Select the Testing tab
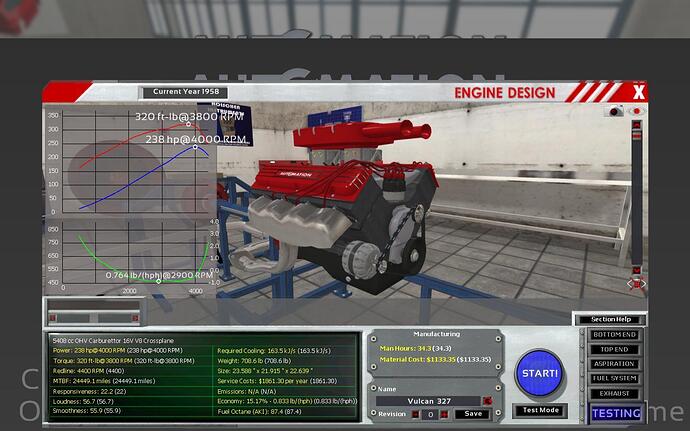Screen dimensions: 690x431 (615, 412)
